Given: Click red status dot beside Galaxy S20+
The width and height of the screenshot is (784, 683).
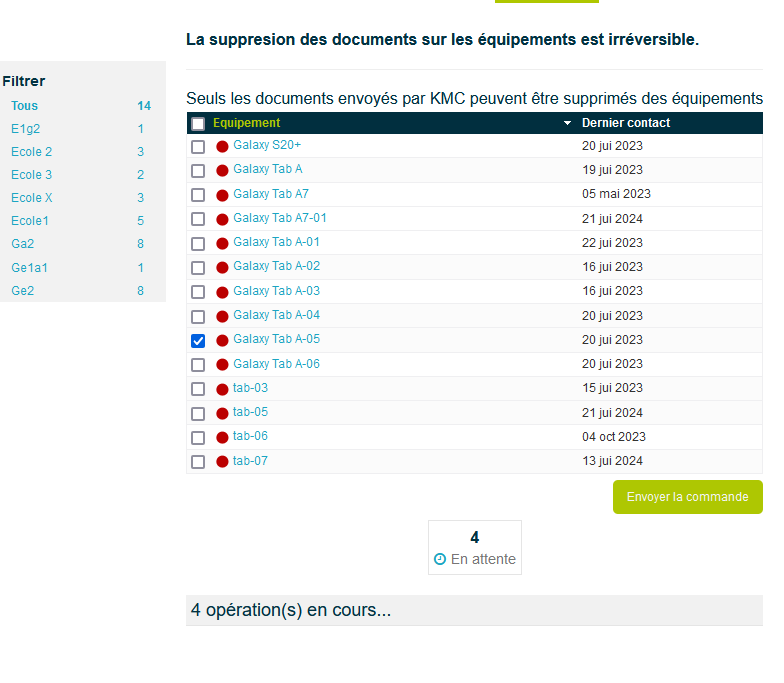Looking at the screenshot, I should tap(222, 147).
